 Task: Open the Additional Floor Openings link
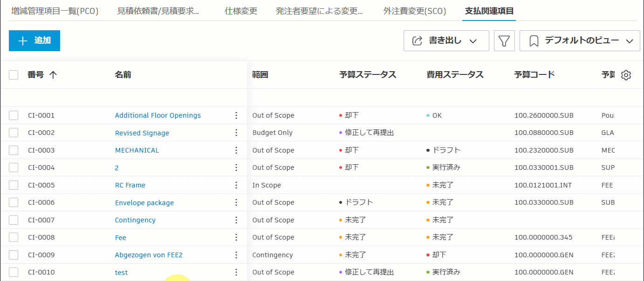click(x=158, y=115)
